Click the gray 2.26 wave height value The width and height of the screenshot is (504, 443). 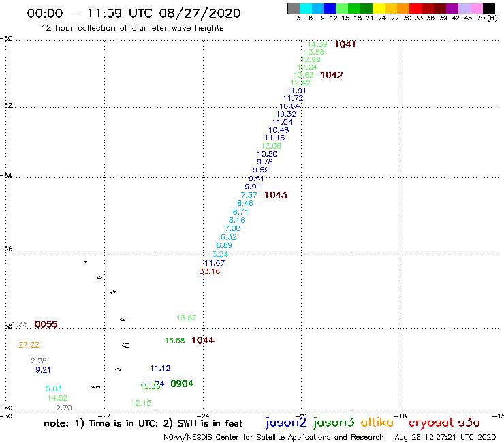pos(39,361)
